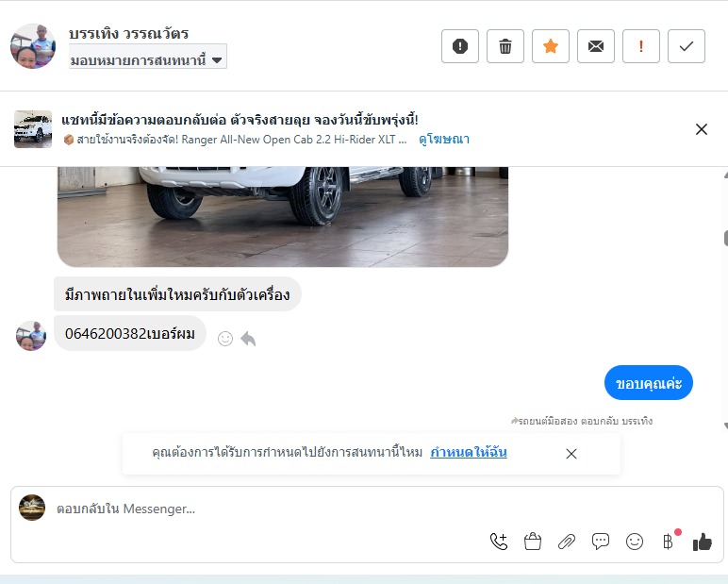Image resolution: width=728 pixels, height=584 pixels.
Task: Click the กำหนดให้ฉัน assign link
Action: (469, 452)
